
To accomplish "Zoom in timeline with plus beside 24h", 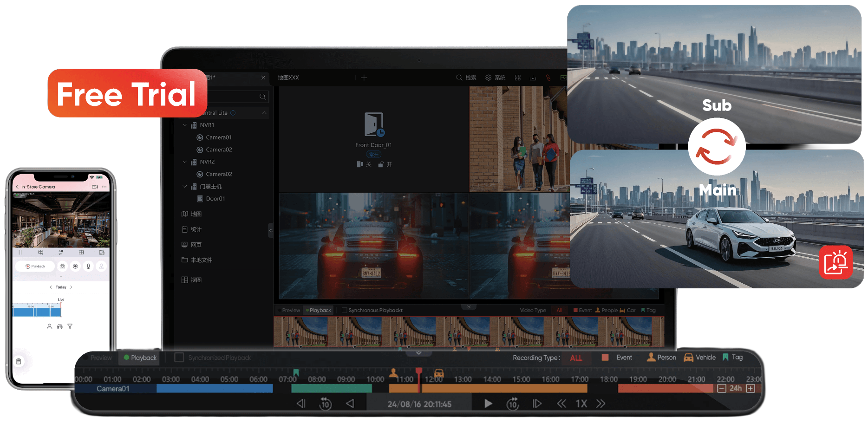I will pyautogui.click(x=750, y=388).
